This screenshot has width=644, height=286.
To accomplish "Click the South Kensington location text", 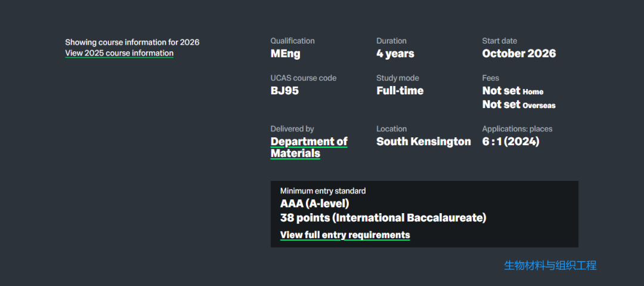I will pos(423,142).
